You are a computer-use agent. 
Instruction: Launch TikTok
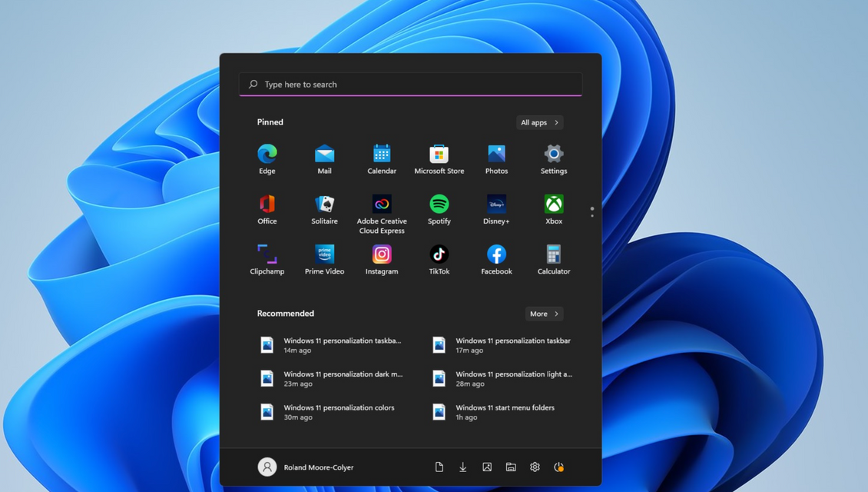point(439,260)
